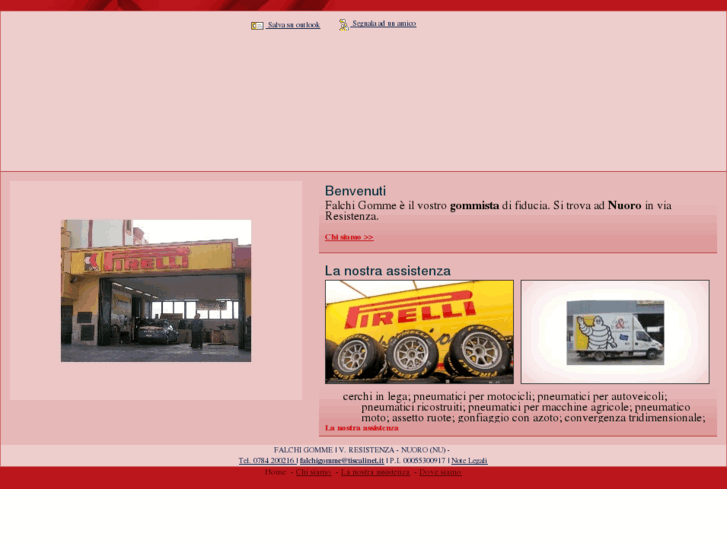Open the 'Segnala ad un amico' link

click(x=384, y=24)
